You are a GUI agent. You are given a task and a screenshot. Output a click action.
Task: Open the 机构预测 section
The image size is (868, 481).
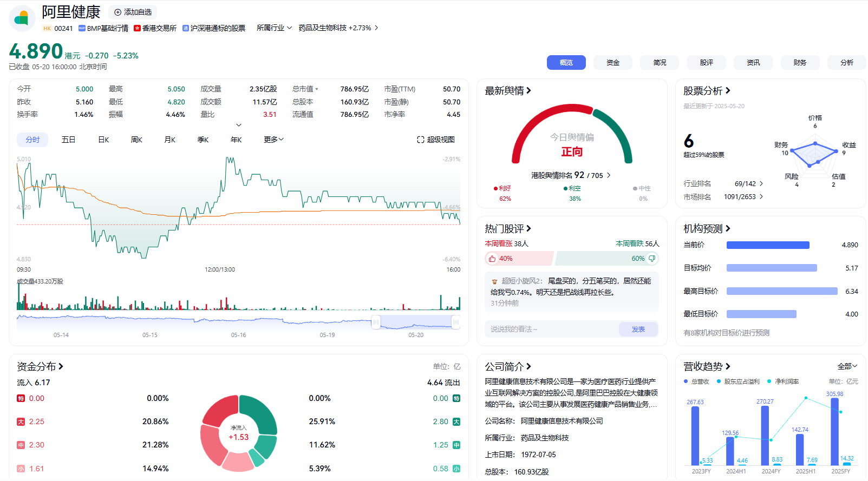(707, 229)
